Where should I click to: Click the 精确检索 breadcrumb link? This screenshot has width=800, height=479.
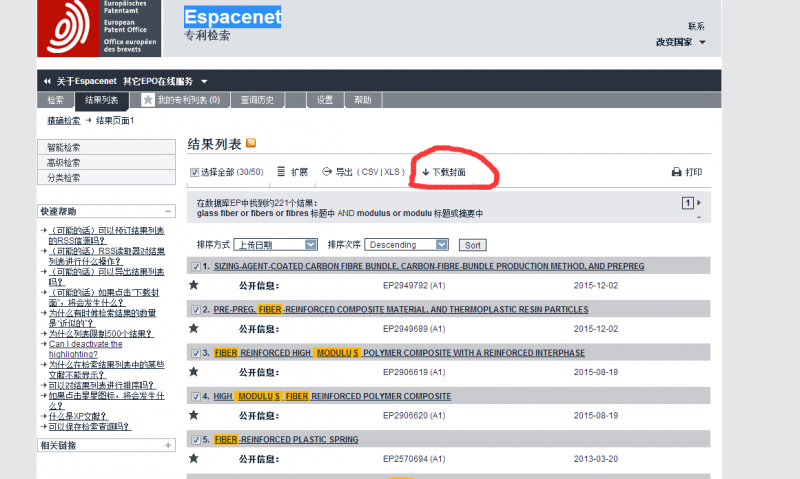[64, 120]
